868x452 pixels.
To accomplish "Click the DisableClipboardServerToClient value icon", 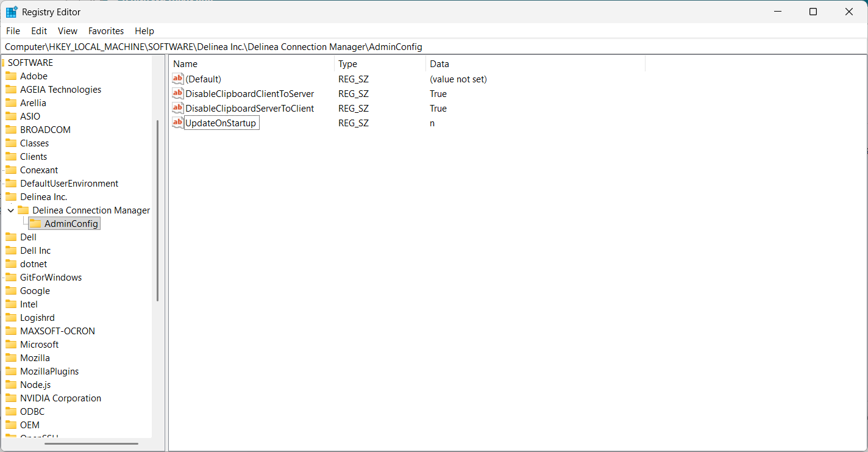I will coord(177,108).
